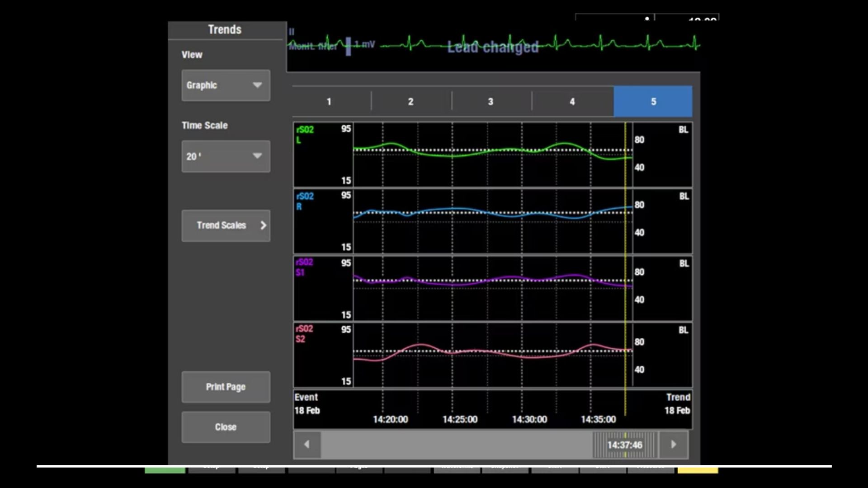Select trend page tab 3
Screen dimensions: 868x488
(x=491, y=102)
